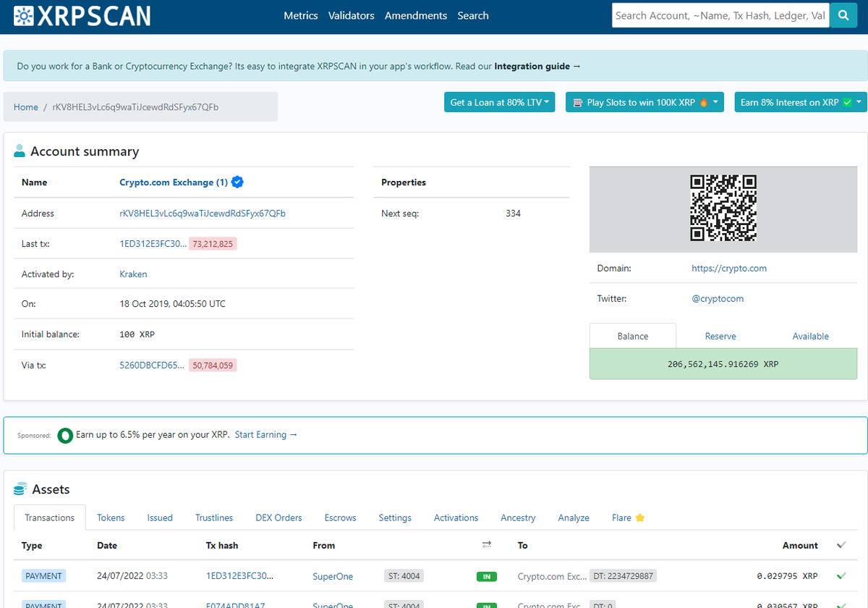Follow the Integration guide link

[537, 66]
